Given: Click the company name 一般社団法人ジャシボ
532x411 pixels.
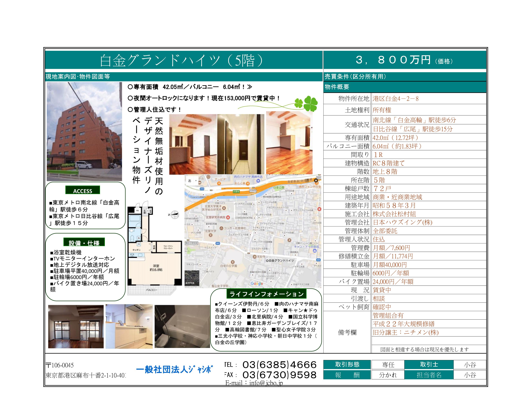Looking at the screenshot, I should [x=174, y=369].
